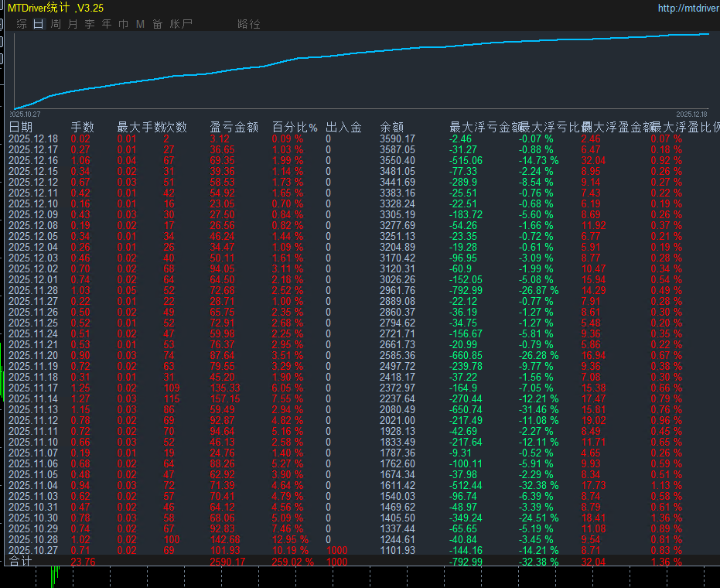Viewport: 720px width, 588px height.
Task: Click floating profit ratio 1.13 %
Action: point(667,485)
